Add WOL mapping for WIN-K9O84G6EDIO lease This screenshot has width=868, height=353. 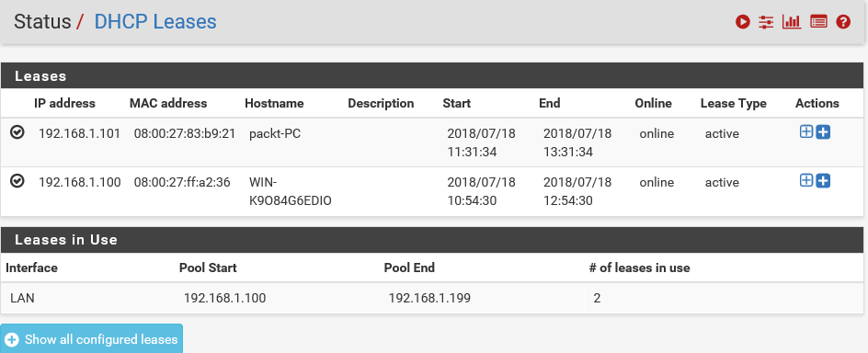point(823,180)
